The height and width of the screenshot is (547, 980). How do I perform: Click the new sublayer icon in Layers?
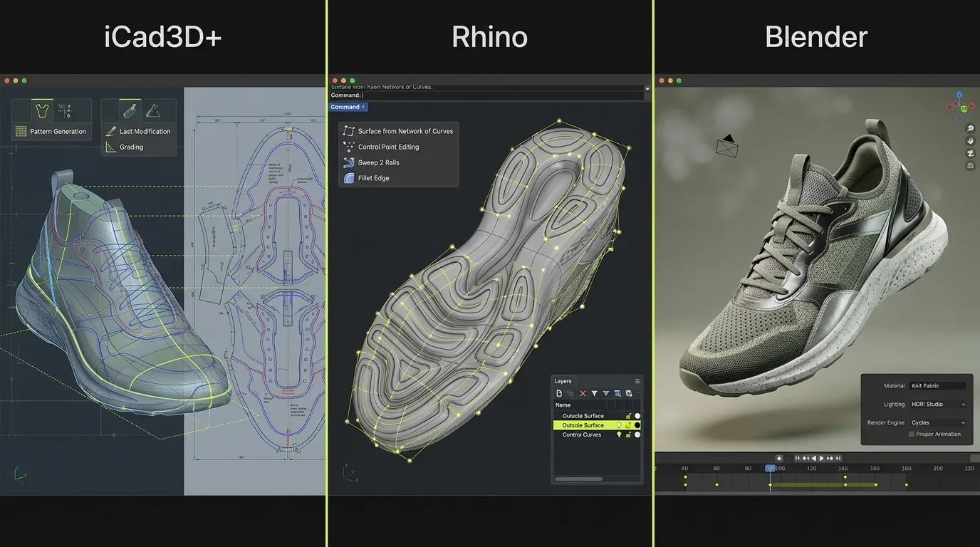(x=570, y=393)
